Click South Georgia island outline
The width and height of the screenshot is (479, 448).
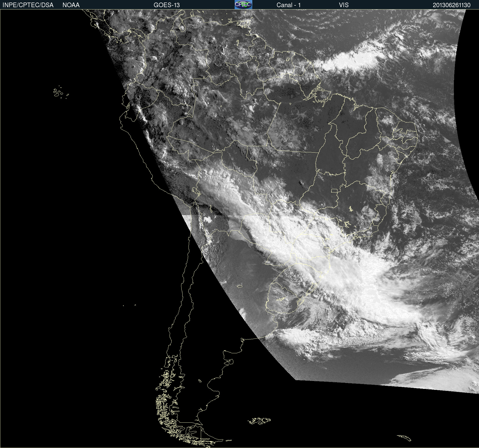pos(404,438)
